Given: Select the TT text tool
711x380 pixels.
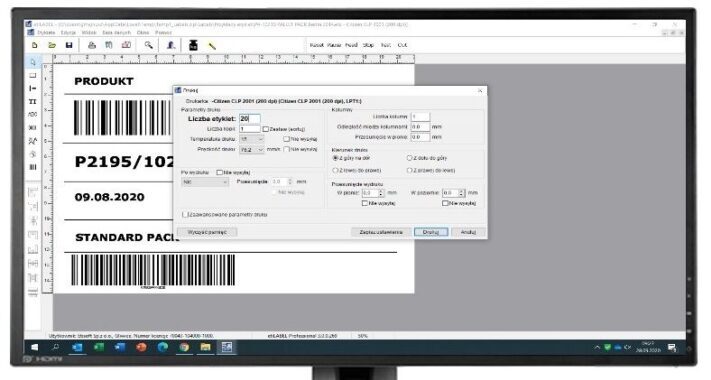Looking at the screenshot, I should point(33,101).
